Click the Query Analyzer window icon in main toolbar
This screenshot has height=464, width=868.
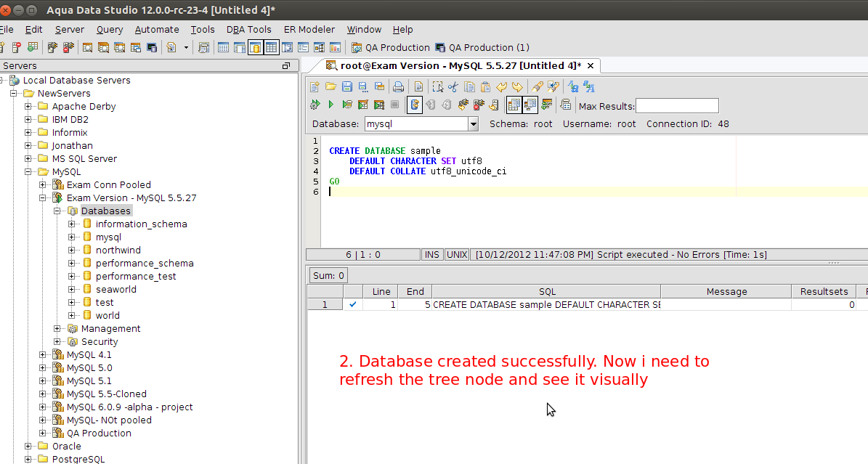pyautogui.click(x=87, y=48)
